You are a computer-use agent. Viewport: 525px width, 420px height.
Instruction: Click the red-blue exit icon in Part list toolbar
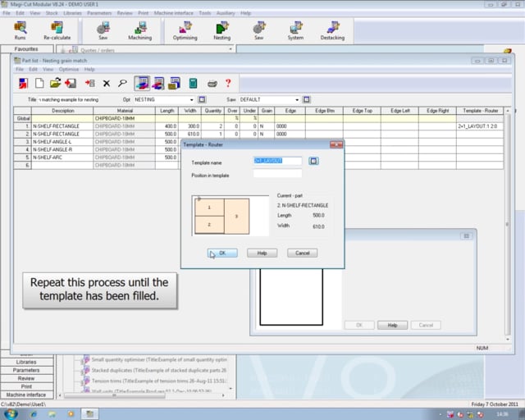coord(23,83)
